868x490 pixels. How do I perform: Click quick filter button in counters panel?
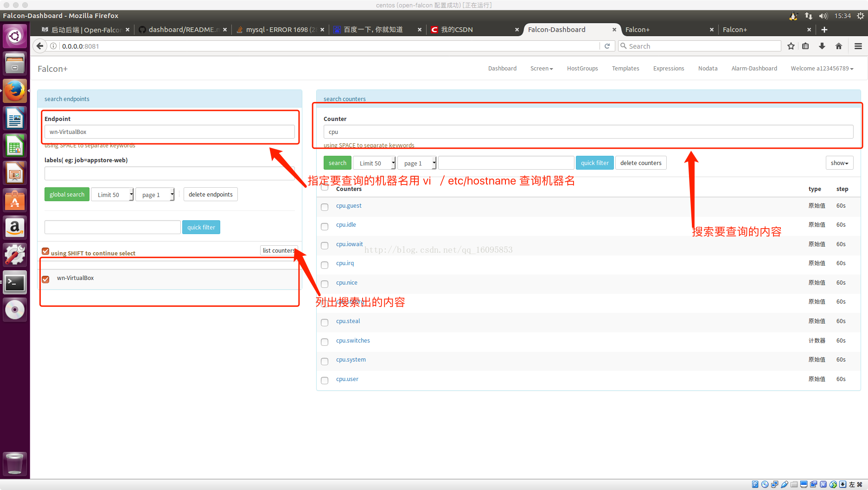pyautogui.click(x=594, y=163)
